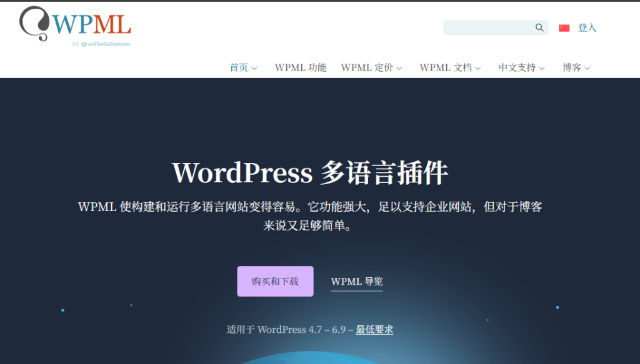Select the WPML 文档 menu label
Image resolution: width=640 pixels, height=364 pixels.
446,67
